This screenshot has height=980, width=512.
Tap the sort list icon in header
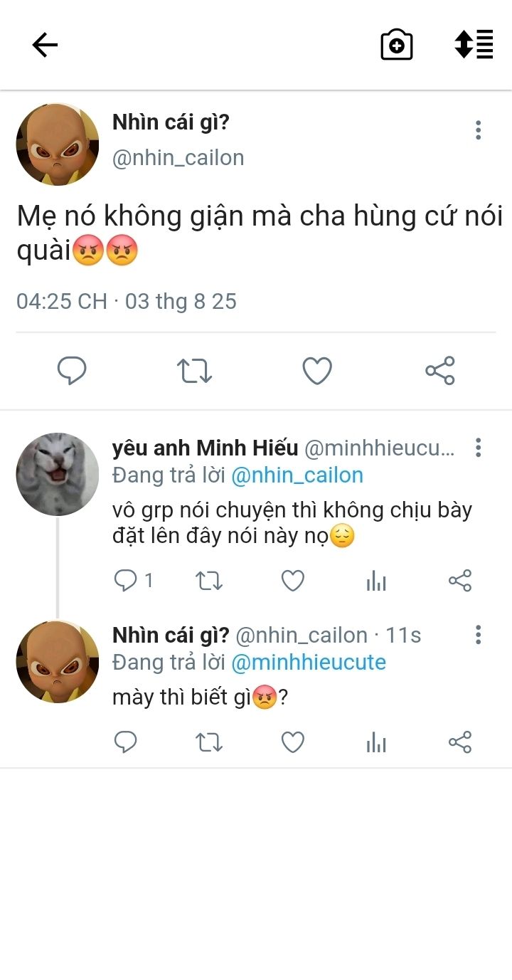click(x=474, y=44)
